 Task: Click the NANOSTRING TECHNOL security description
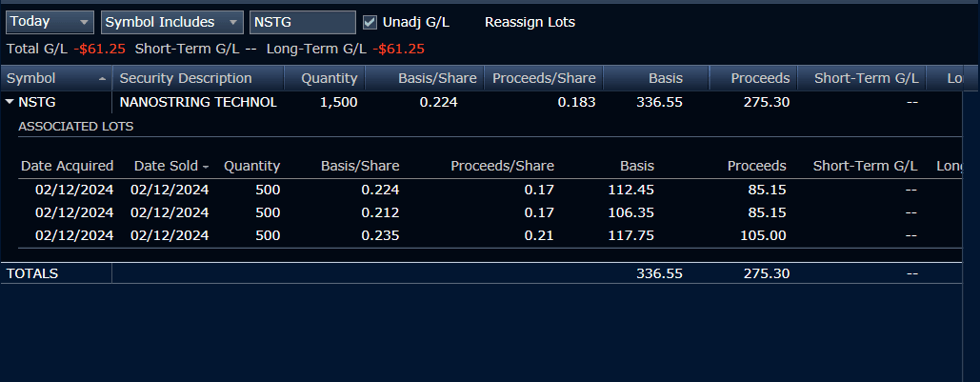pyautogui.click(x=198, y=102)
